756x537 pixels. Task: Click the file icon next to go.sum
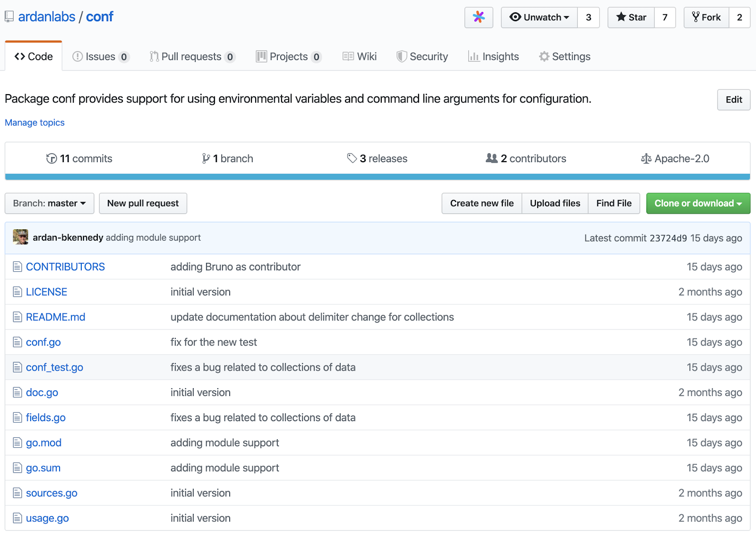[x=17, y=468]
